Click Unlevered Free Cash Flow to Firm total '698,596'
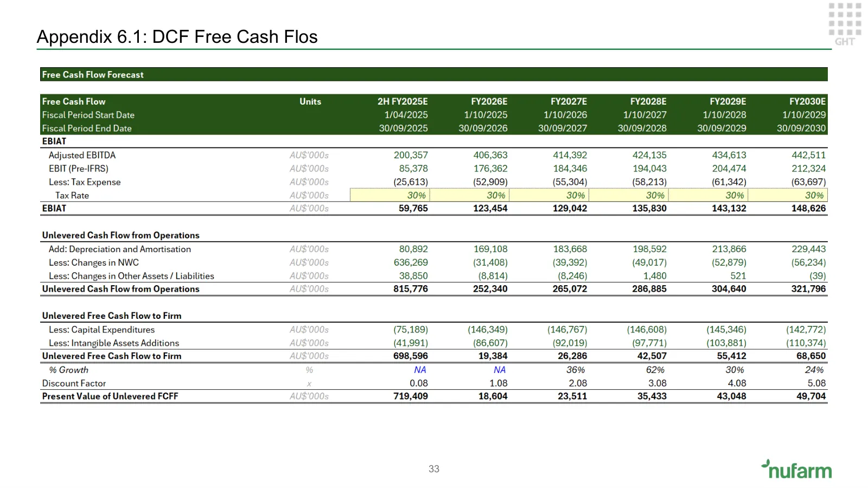Viewport: 868px width, 488px height. pyautogui.click(x=411, y=356)
